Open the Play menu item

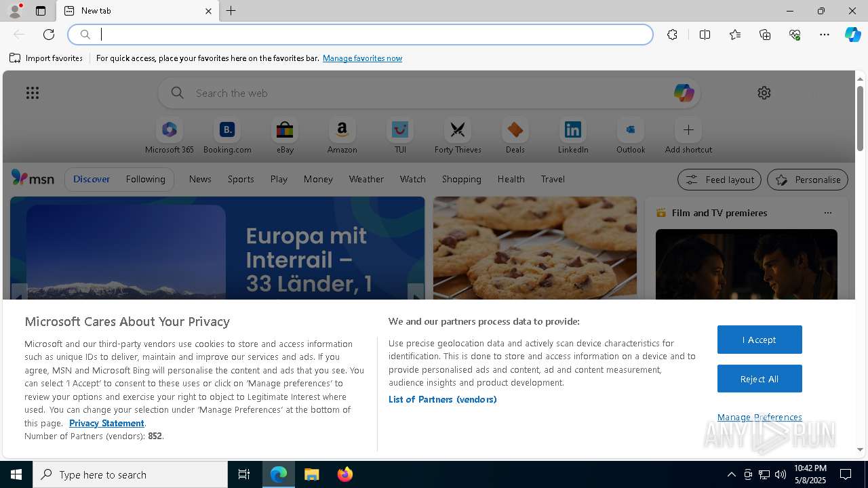pyautogui.click(x=279, y=179)
